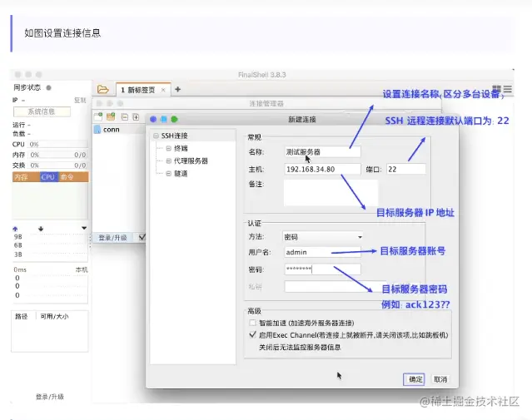This screenshot has width=532, height=420.
Task: Click the grid layout icon at top right
Action: (x=496, y=89)
